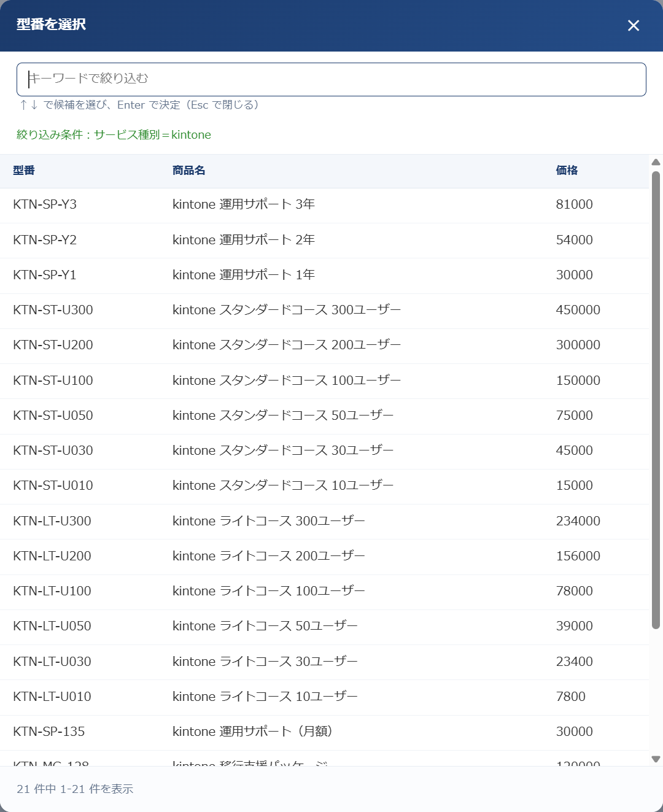Click kintone スタンダードコース 300ユーザー

pyautogui.click(x=287, y=310)
